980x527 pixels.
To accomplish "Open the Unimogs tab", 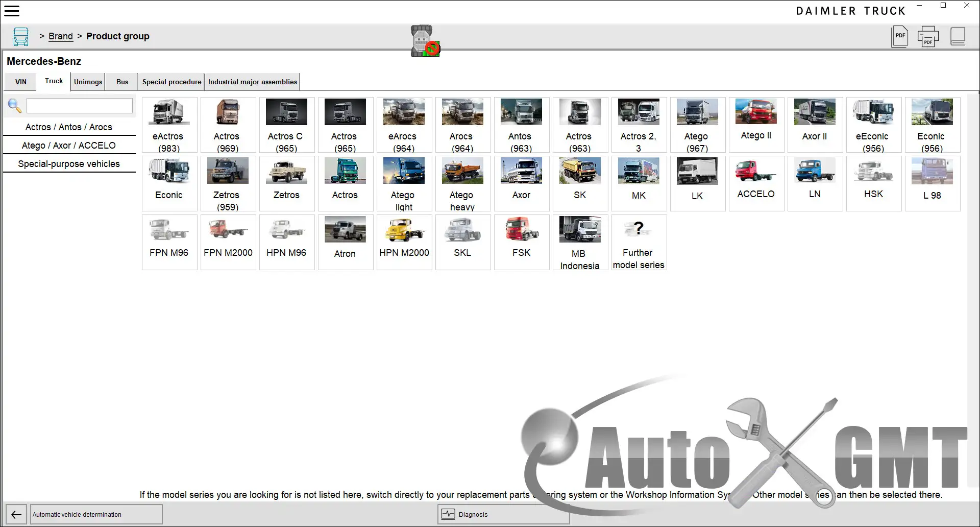I will pos(88,82).
